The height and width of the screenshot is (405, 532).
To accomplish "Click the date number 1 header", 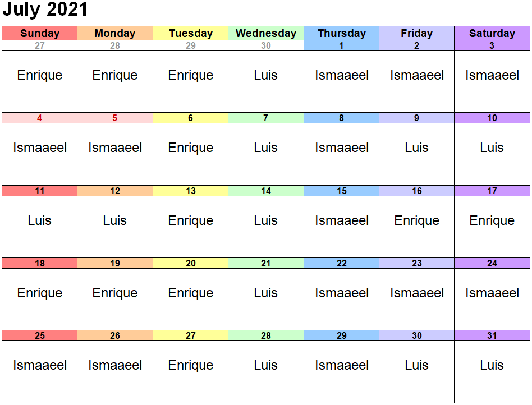I will click(341, 46).
